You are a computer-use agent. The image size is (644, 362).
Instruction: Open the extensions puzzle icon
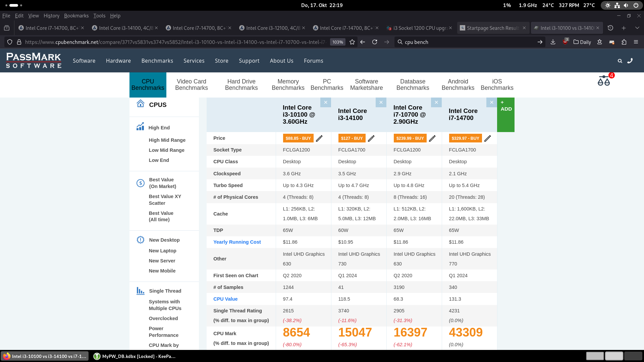(624, 42)
